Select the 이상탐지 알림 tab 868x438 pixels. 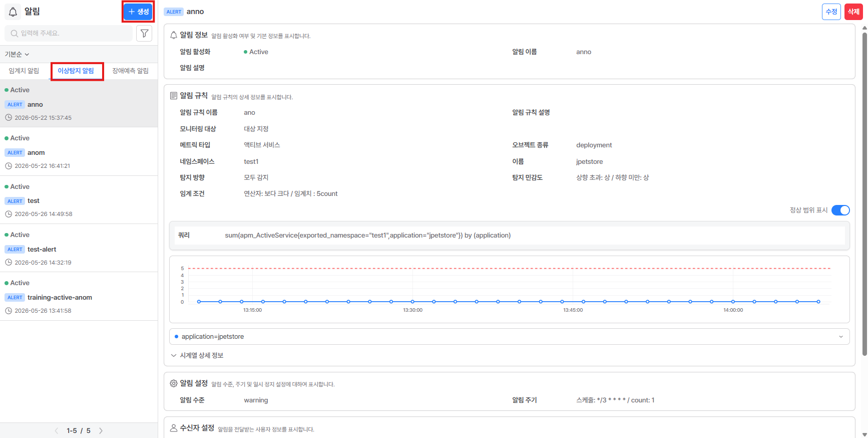[76, 71]
